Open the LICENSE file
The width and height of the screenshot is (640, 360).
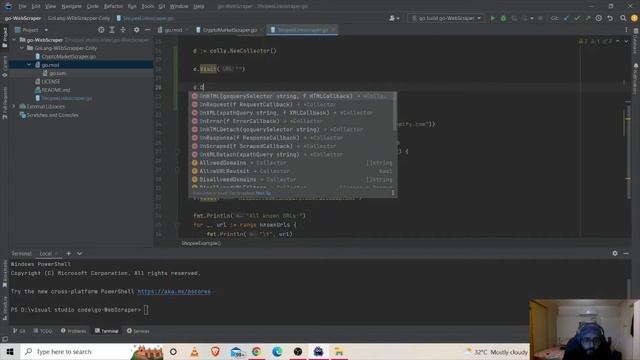click(x=51, y=82)
